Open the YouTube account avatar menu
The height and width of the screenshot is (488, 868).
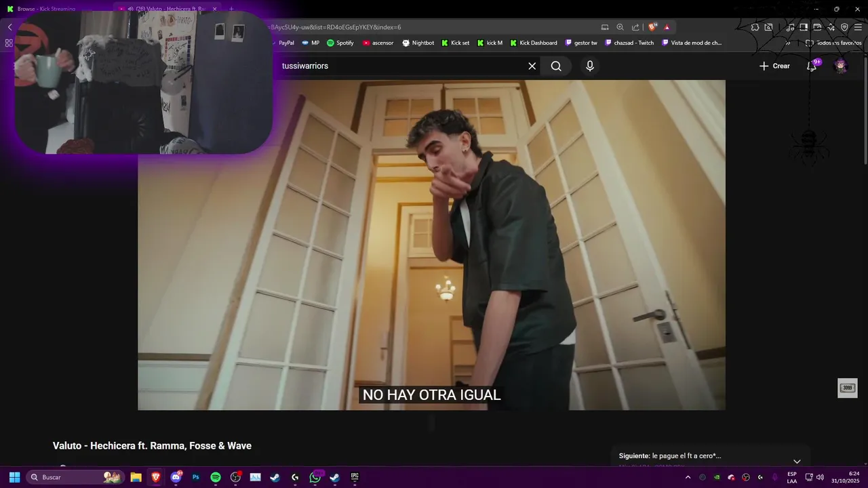point(841,66)
